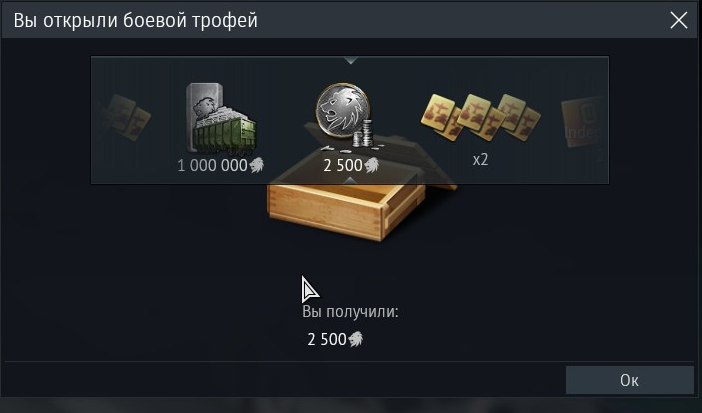The image size is (702, 413).
Task: Click the x2 multiplier label under cards
Action: tap(480, 160)
